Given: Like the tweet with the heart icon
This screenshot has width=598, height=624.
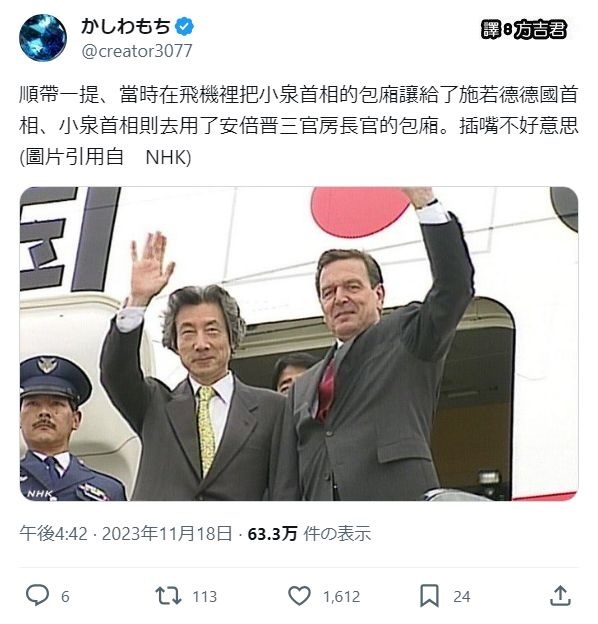Looking at the screenshot, I should [299, 596].
